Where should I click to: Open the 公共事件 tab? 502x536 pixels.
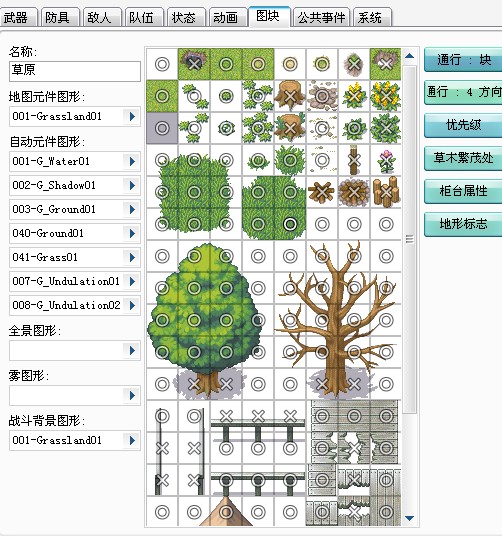point(321,17)
